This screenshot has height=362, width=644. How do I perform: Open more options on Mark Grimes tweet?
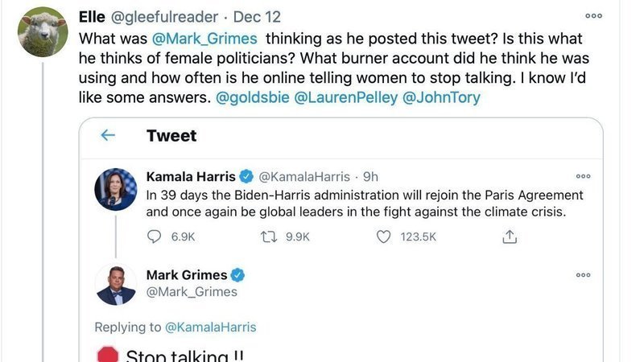583,275
